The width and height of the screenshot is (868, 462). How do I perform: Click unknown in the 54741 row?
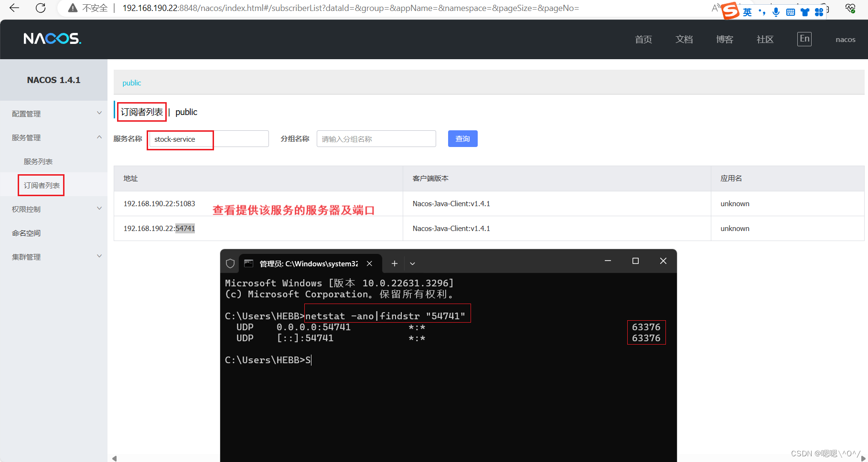[735, 229]
